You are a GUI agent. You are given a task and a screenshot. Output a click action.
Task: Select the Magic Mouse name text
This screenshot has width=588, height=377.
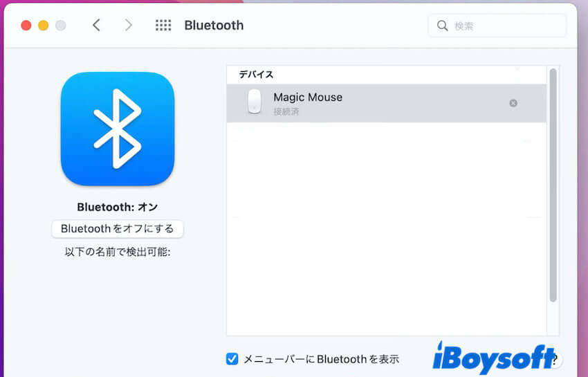(x=308, y=97)
